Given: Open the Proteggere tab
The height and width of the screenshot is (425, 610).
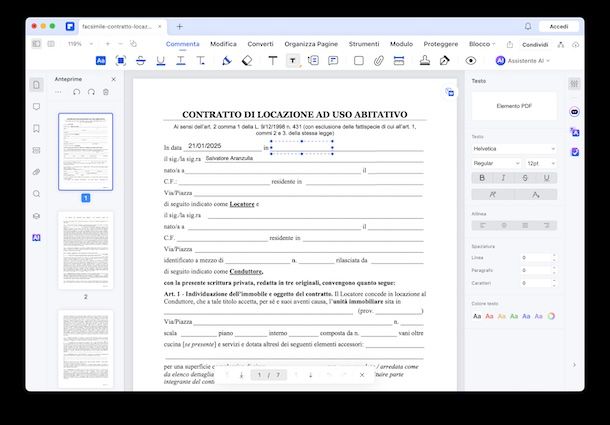Looking at the screenshot, I should pos(440,44).
